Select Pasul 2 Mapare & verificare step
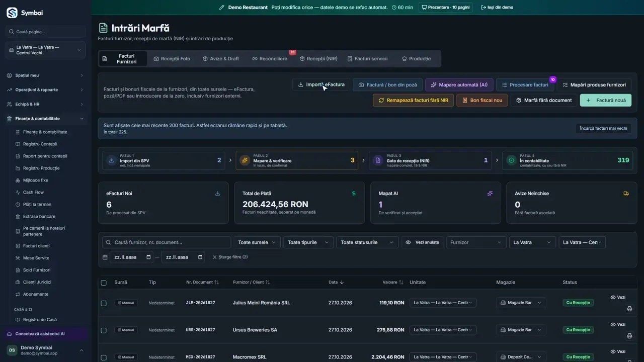644x362 pixels. click(297, 160)
